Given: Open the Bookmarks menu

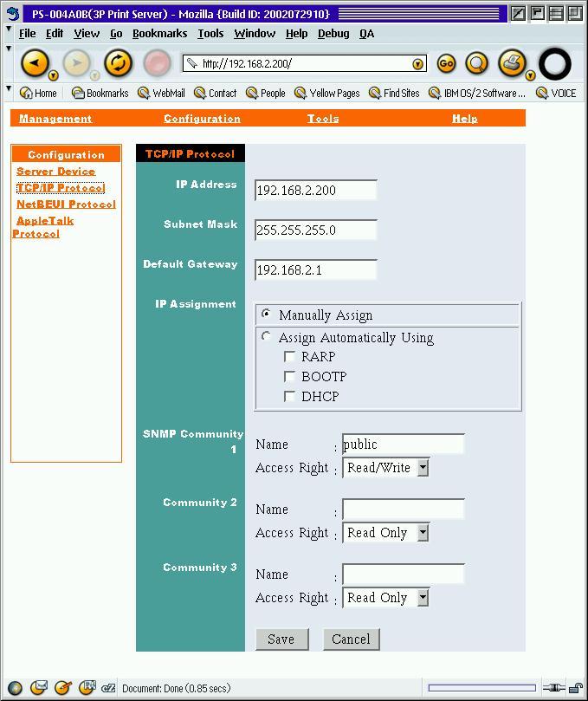Looking at the screenshot, I should click(x=159, y=33).
